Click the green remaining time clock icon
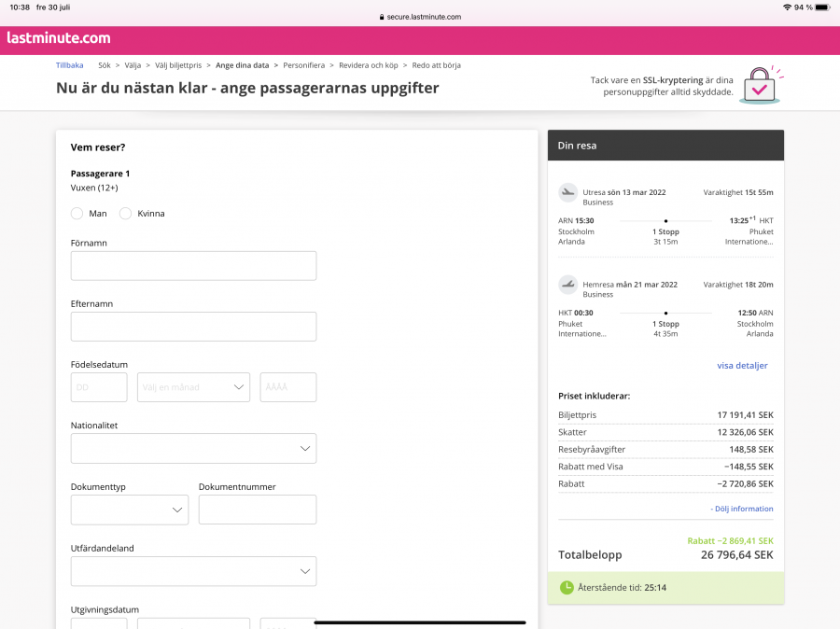The width and height of the screenshot is (840, 629). pos(567,588)
